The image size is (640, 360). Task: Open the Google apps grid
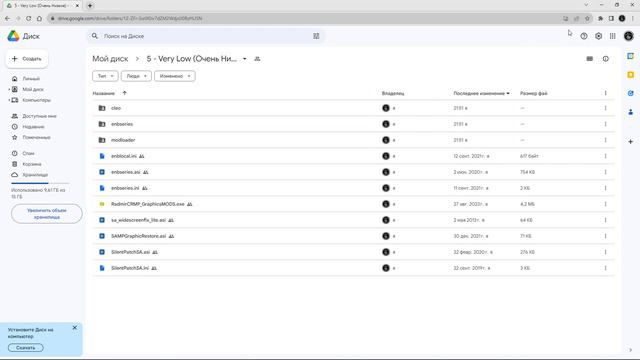pyautogui.click(x=613, y=36)
